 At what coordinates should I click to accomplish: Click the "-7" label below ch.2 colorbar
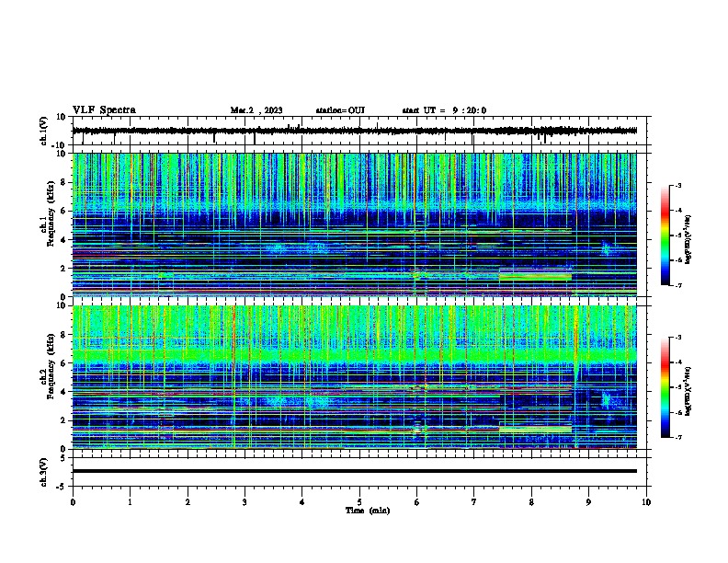click(677, 437)
